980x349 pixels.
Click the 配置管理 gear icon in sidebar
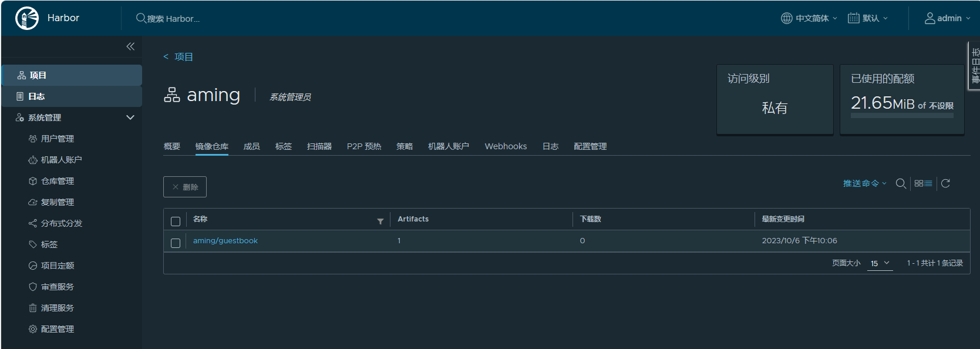[33, 329]
